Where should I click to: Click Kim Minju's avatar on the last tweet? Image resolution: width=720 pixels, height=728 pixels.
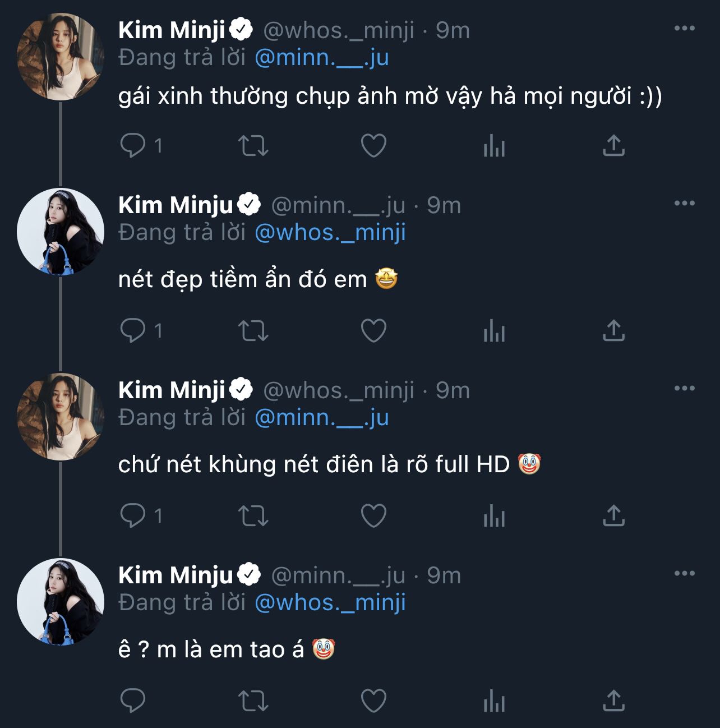pyautogui.click(x=61, y=602)
